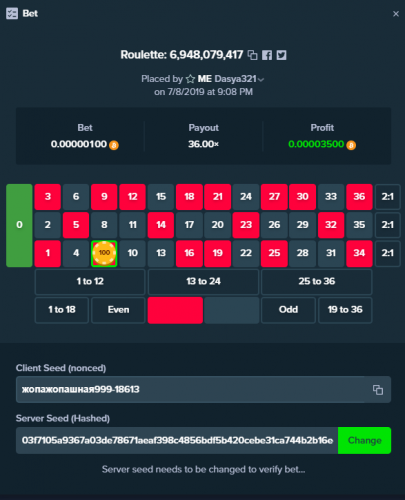405x500 pixels.
Task: Copy the client seed value
Action: [378, 390]
